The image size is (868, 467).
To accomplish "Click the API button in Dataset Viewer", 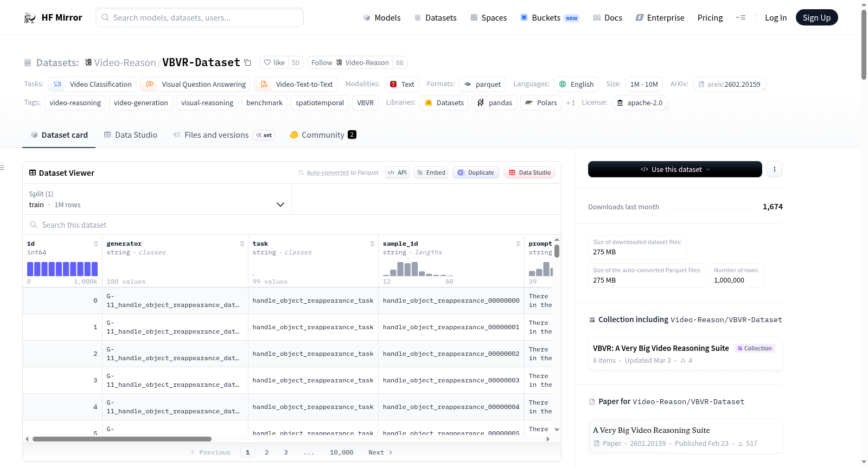I will [397, 172].
